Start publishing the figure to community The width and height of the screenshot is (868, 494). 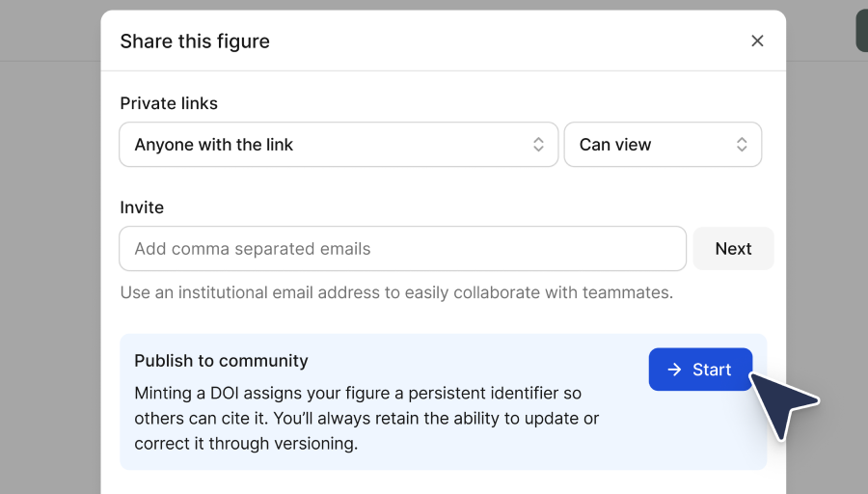700,370
